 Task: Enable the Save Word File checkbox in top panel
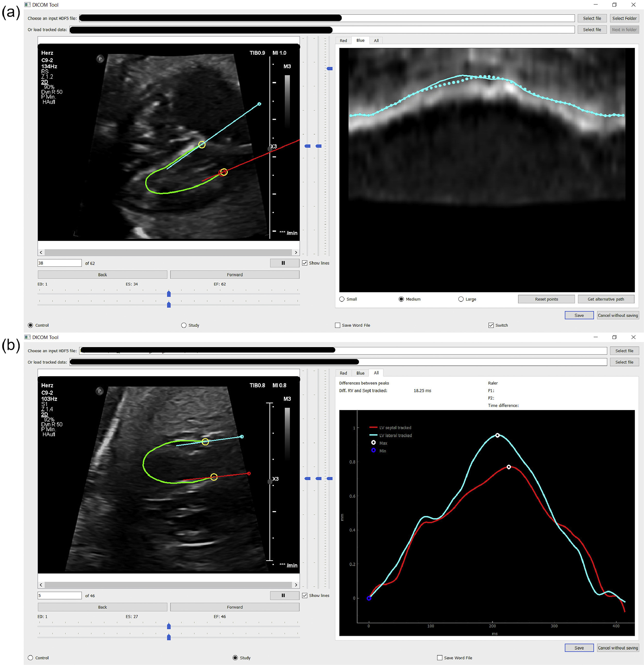tap(337, 325)
